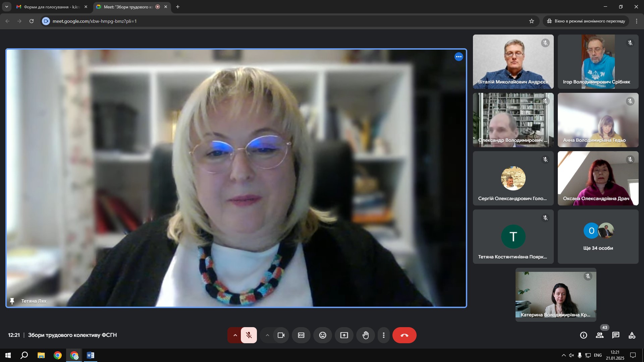This screenshot has width=644, height=362.
Task: Open options on Тетяна Лях video tile
Action: 459,57
